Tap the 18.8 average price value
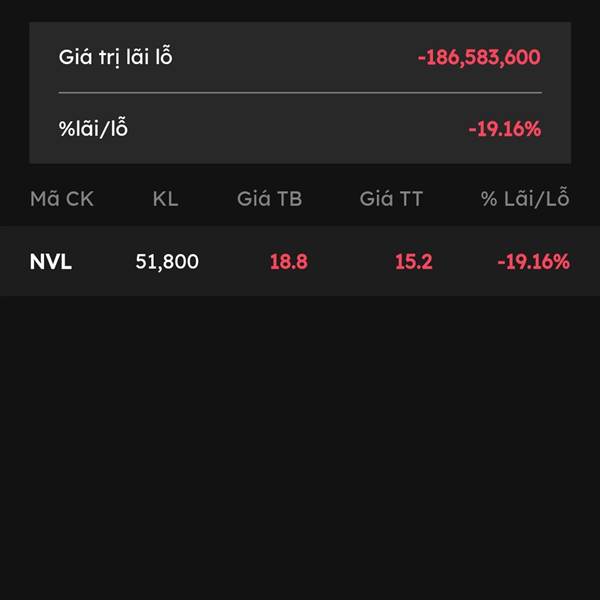Image resolution: width=600 pixels, height=600 pixels. point(289,262)
